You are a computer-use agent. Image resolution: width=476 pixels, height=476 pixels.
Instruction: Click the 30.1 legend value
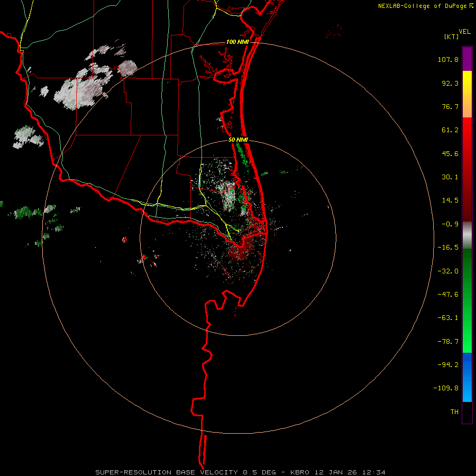[x=450, y=177]
